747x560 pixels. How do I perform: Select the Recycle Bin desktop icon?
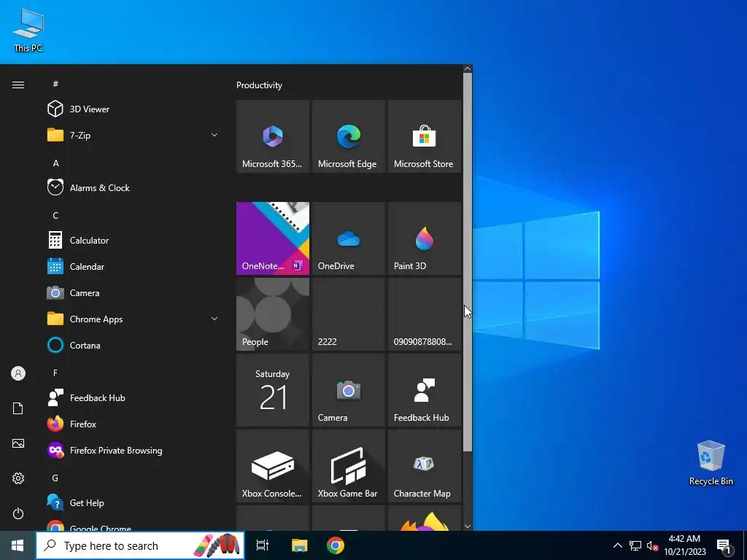click(711, 463)
